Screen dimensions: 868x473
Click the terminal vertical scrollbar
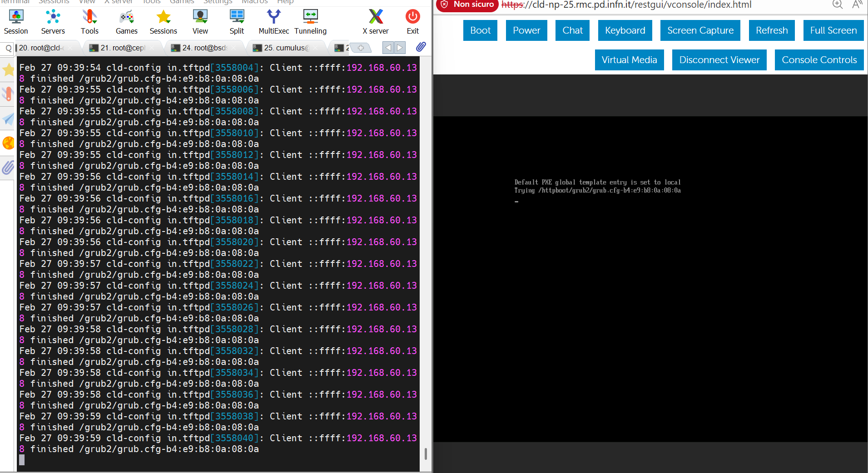tap(426, 263)
